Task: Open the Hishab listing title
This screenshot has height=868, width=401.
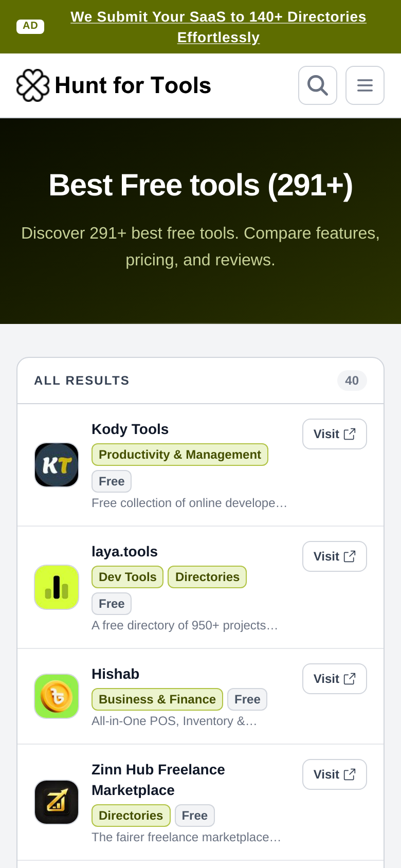Action: 115,674
